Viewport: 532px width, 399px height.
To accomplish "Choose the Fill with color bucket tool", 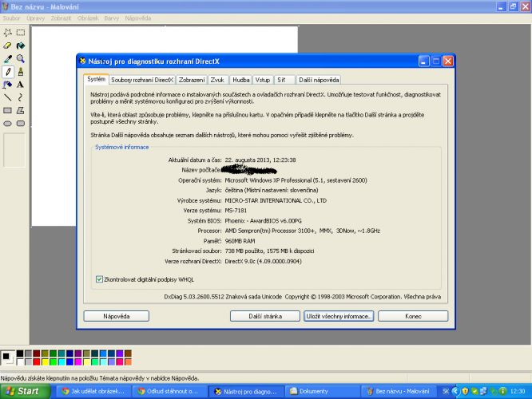I will point(21,45).
